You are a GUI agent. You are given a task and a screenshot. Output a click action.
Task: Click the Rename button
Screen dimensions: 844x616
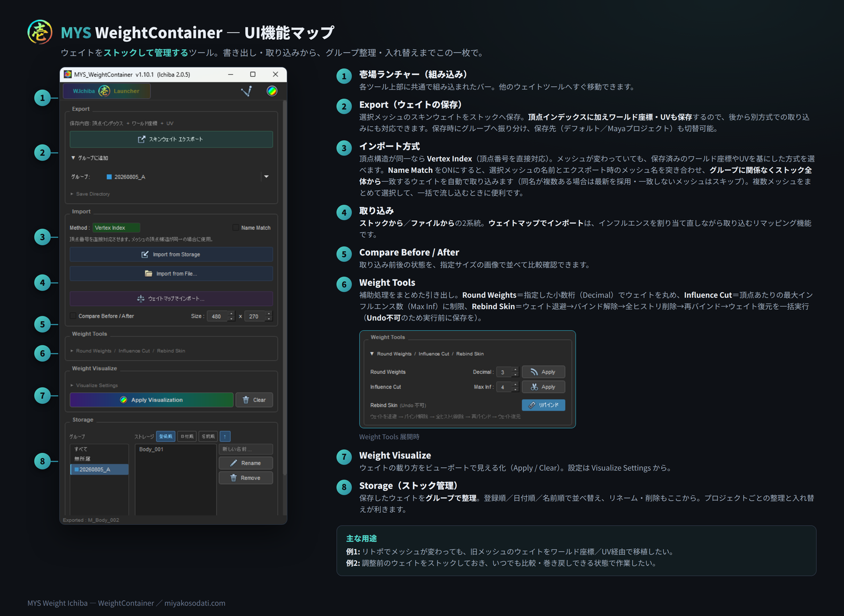point(246,463)
